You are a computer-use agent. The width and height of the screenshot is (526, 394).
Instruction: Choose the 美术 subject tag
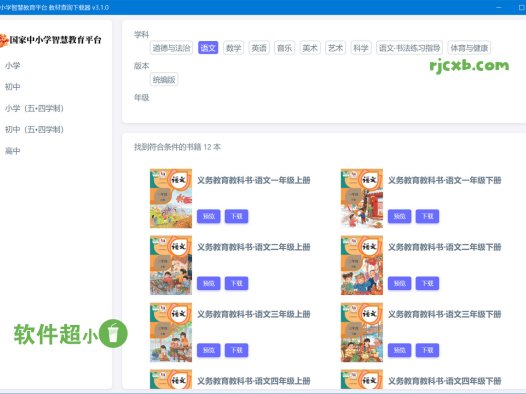click(x=310, y=48)
